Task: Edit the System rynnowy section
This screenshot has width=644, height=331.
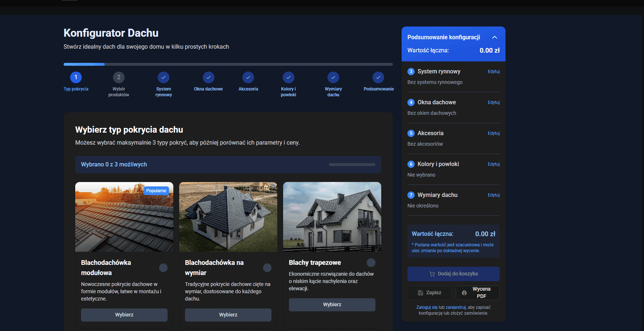Action: coord(494,72)
